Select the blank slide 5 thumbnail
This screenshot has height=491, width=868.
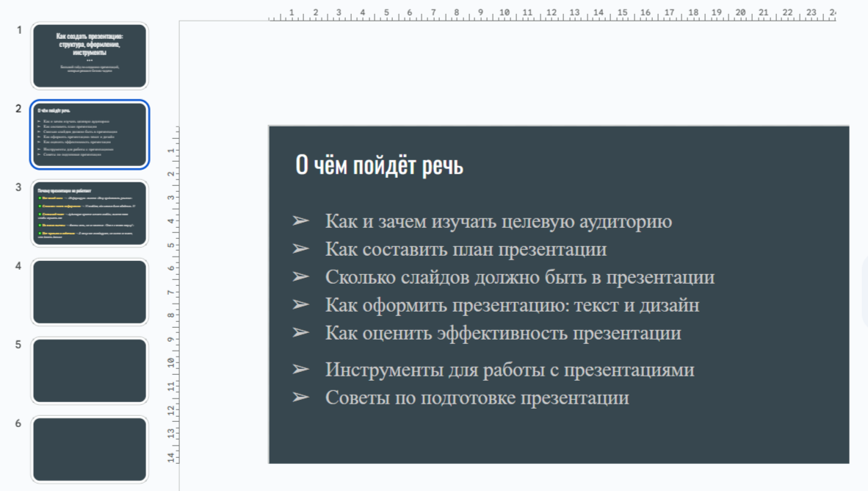point(90,370)
